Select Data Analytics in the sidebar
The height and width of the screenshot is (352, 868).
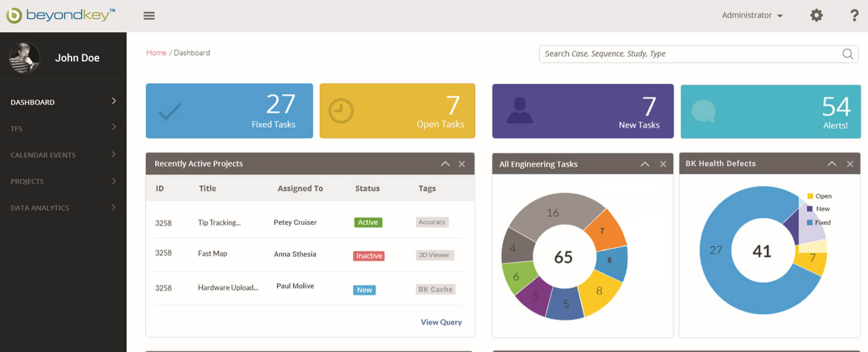coord(63,208)
